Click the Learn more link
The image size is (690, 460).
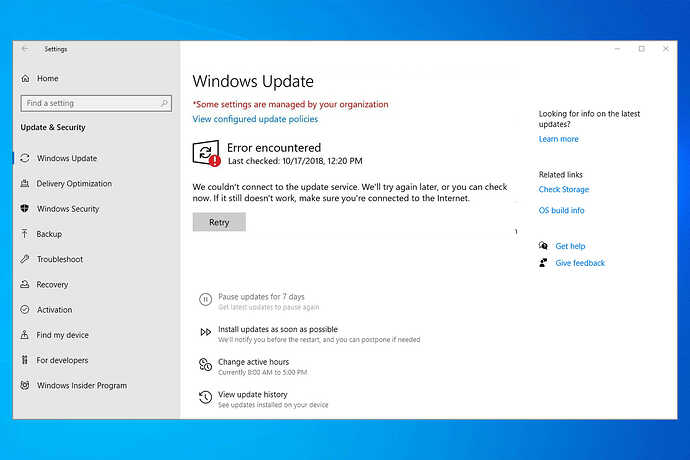(558, 139)
